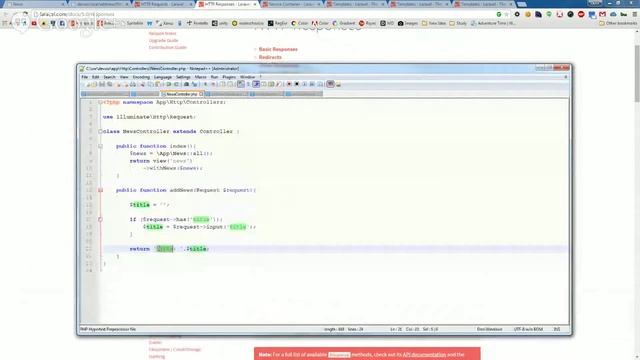
Task: Click the Start Recording macro icon
Action: click(x=289, y=84)
